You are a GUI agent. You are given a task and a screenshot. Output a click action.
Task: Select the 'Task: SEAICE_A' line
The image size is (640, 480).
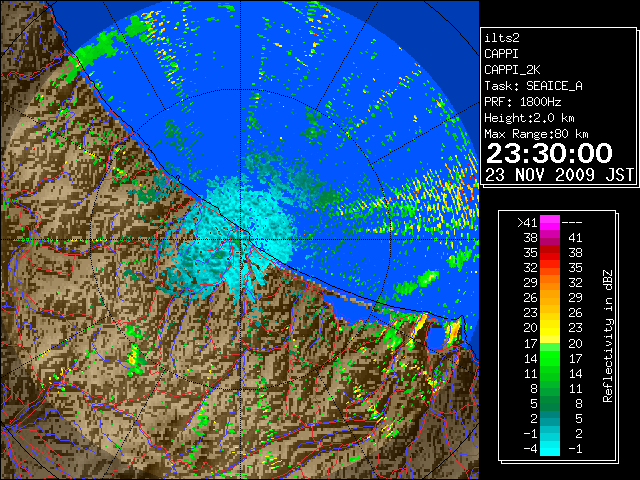pyautogui.click(x=533, y=86)
